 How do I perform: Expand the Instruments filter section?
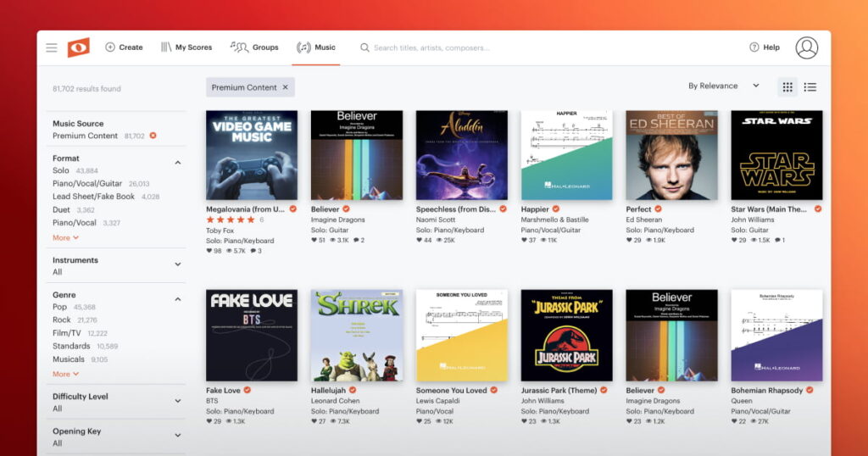coord(178,264)
